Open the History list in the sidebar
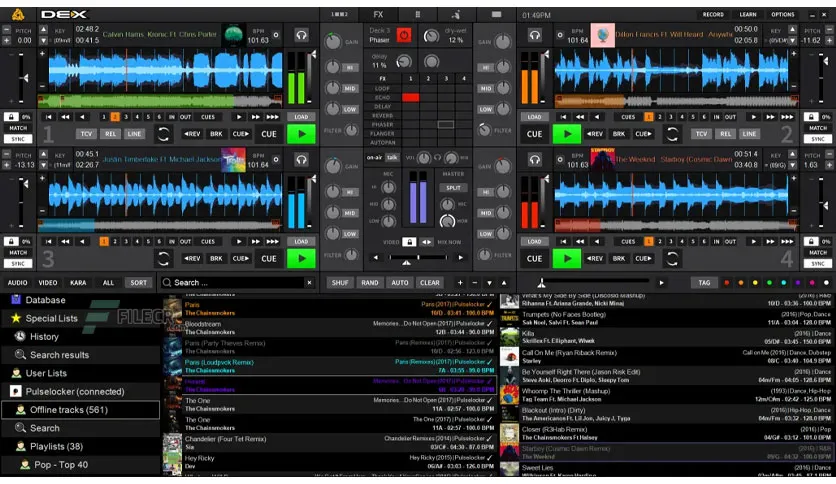This screenshot has width=836, height=484. point(44,337)
